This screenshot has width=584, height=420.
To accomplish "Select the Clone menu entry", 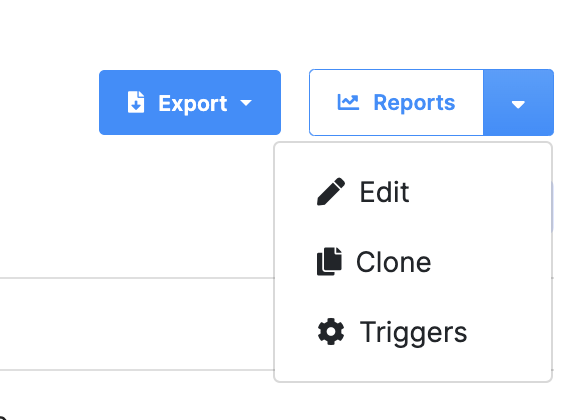I will click(x=413, y=262).
